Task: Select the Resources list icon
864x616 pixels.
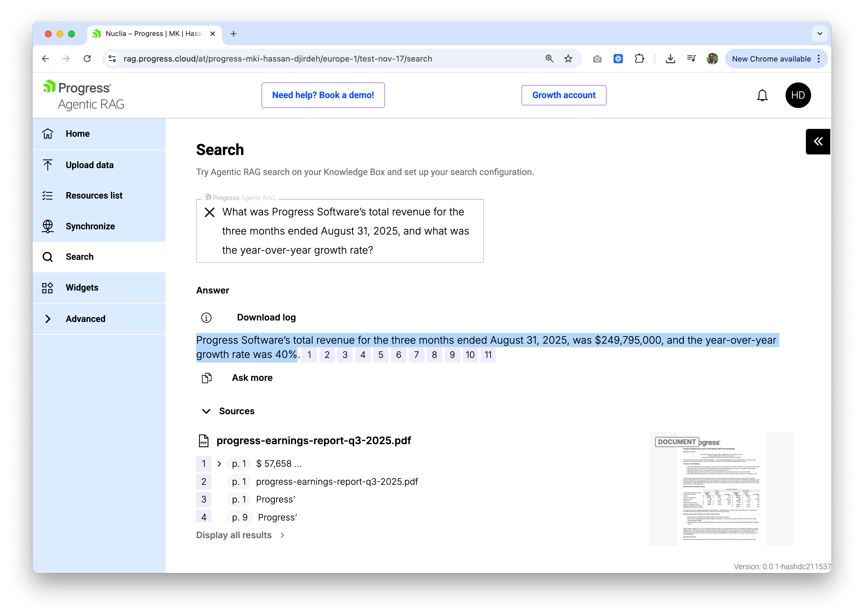Action: [x=48, y=195]
